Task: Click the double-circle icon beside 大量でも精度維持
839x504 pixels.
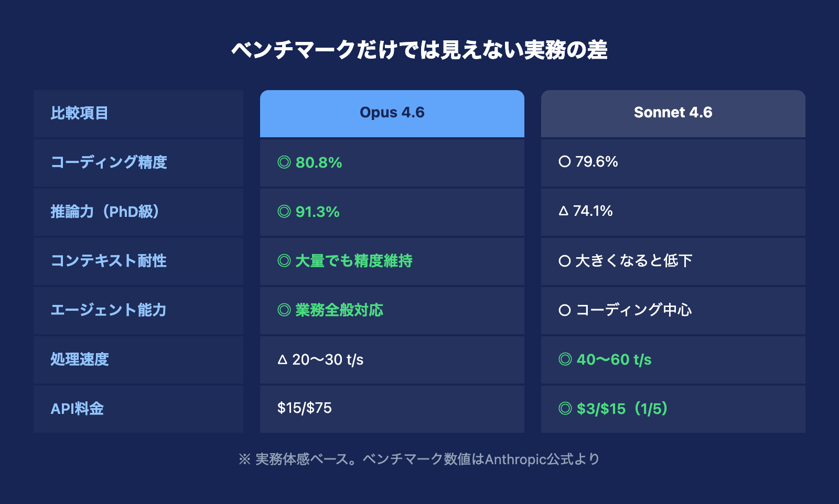Action: 284,261
